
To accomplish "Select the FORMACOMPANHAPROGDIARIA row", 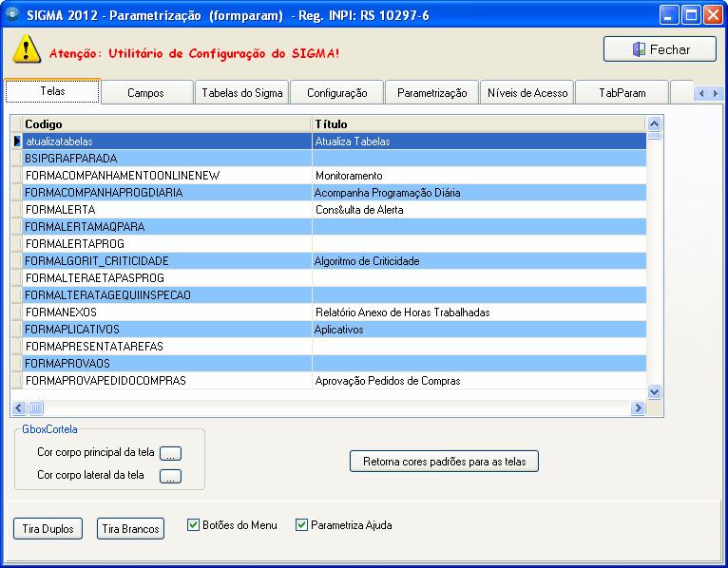I will click(329, 193).
